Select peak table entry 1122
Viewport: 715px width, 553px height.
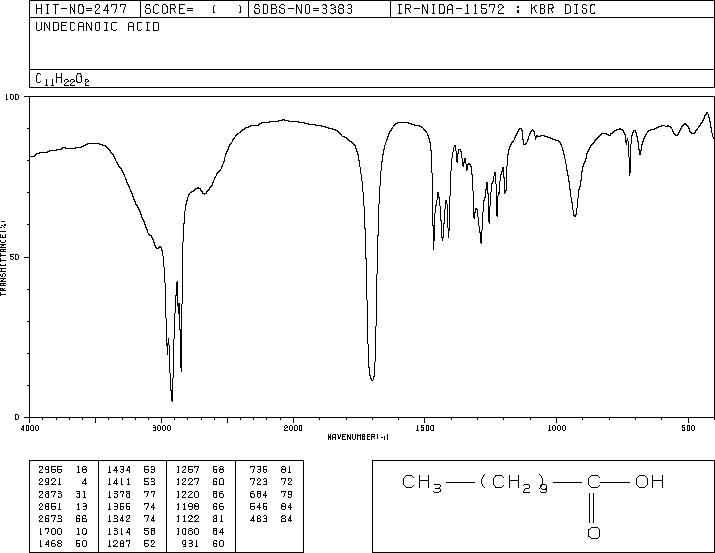point(200,519)
